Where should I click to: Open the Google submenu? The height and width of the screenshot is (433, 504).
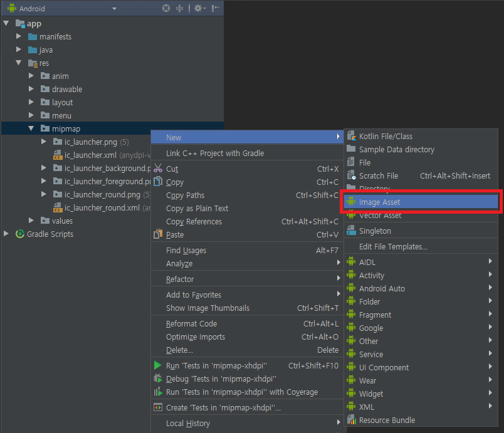421,328
